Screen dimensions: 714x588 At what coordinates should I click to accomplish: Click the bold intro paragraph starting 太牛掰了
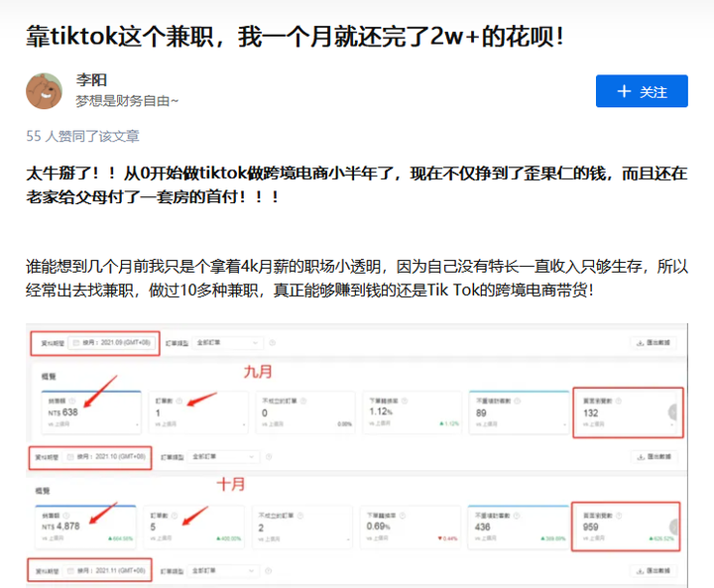(357, 185)
